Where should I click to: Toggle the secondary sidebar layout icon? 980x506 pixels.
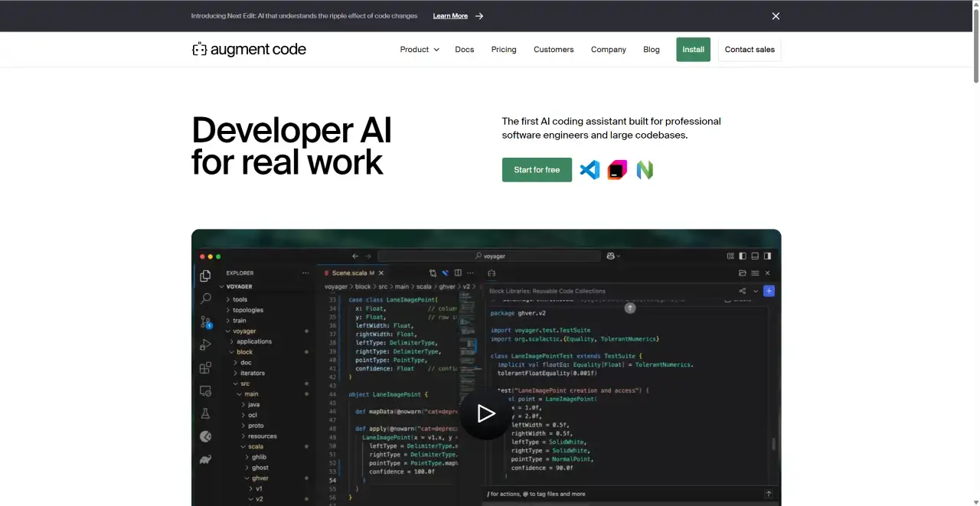point(768,256)
